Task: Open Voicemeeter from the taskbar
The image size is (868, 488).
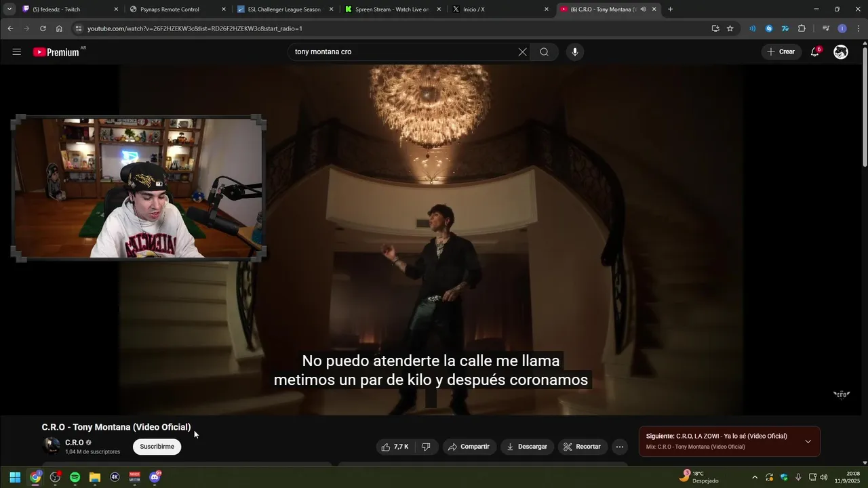Action: point(134,477)
